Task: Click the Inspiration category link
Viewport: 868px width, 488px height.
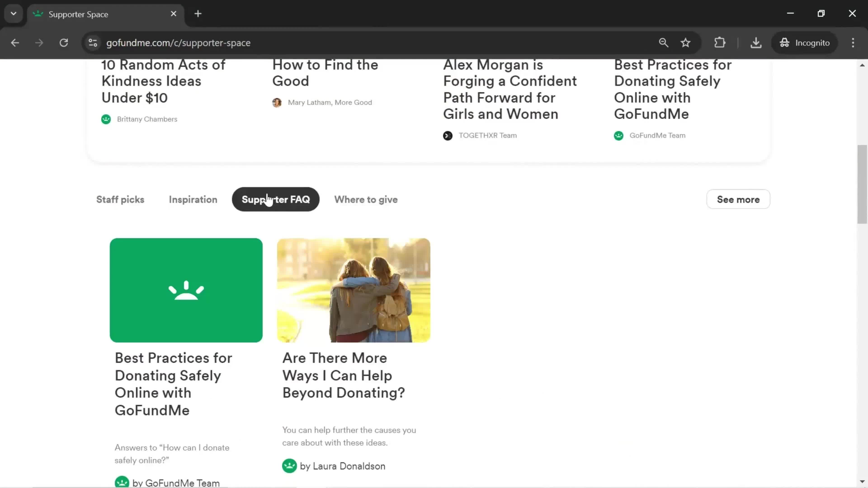Action: 193,199
